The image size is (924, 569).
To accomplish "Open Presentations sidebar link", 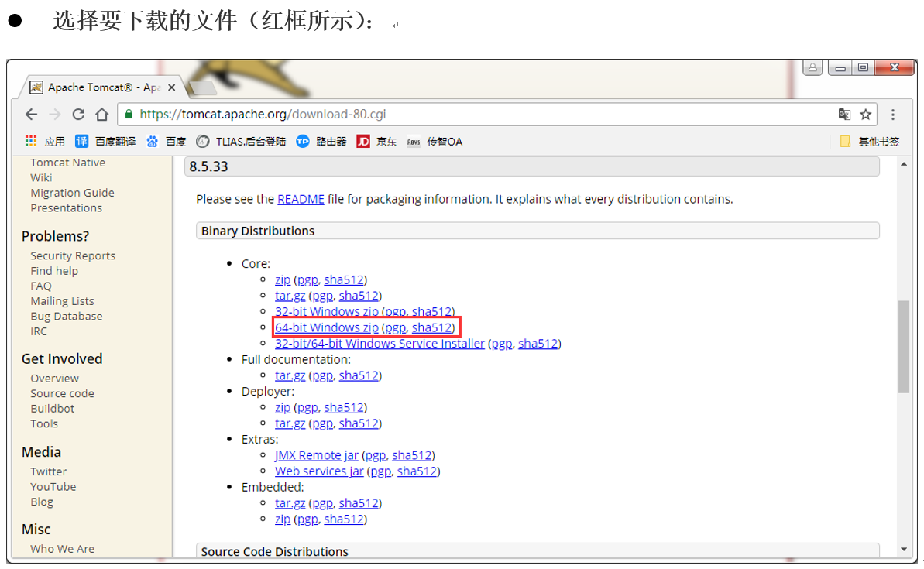I will click(x=66, y=208).
